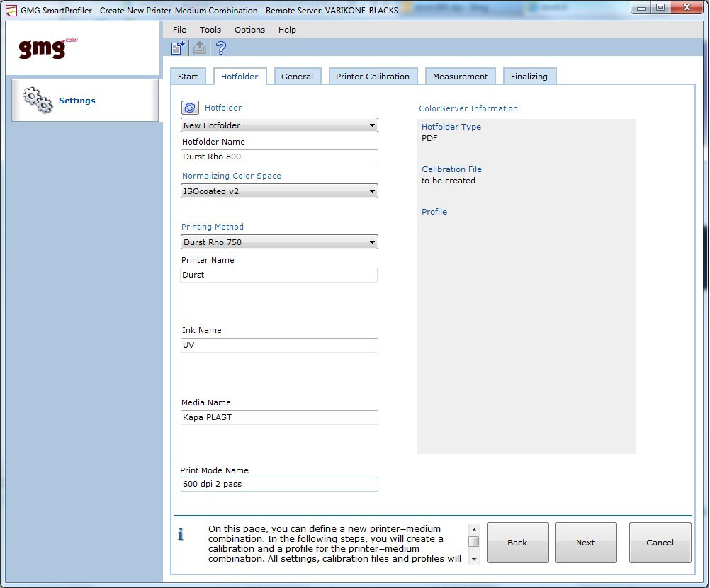Image resolution: width=710 pixels, height=588 pixels.
Task: Click the Back button
Action: point(517,542)
